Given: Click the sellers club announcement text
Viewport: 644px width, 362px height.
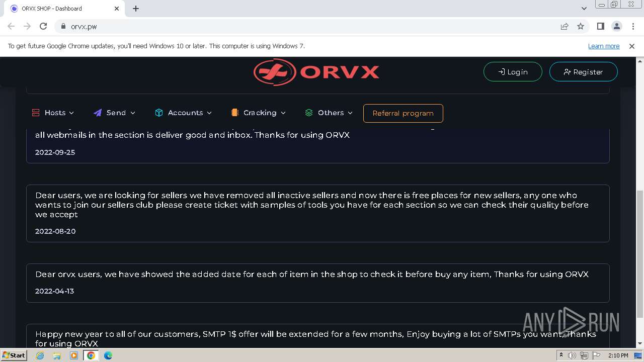Looking at the screenshot, I should pos(312,205).
